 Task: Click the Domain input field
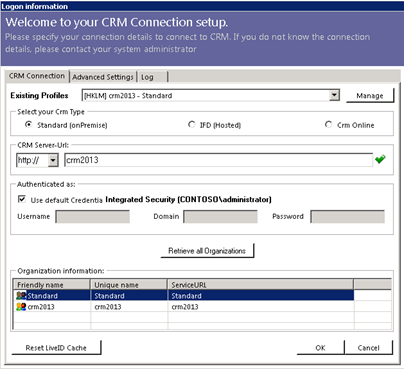tap(220, 217)
